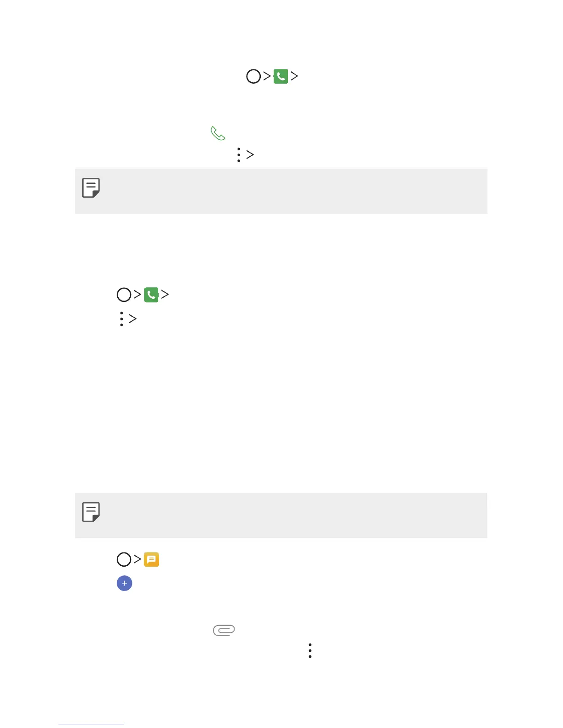Click the chevron right of the topmost Phone app icon
563x728 pixels.
click(294, 76)
